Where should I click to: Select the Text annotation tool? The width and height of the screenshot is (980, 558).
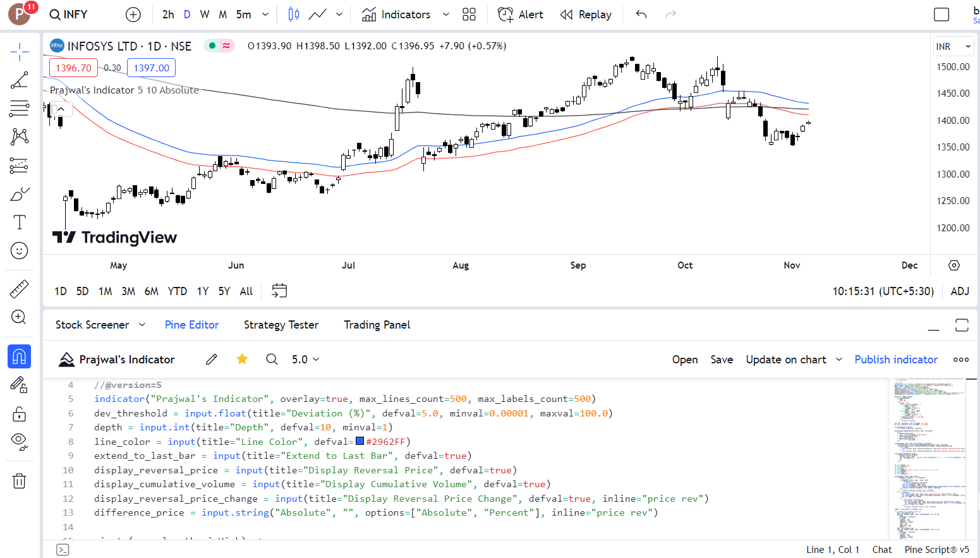pyautogui.click(x=20, y=222)
